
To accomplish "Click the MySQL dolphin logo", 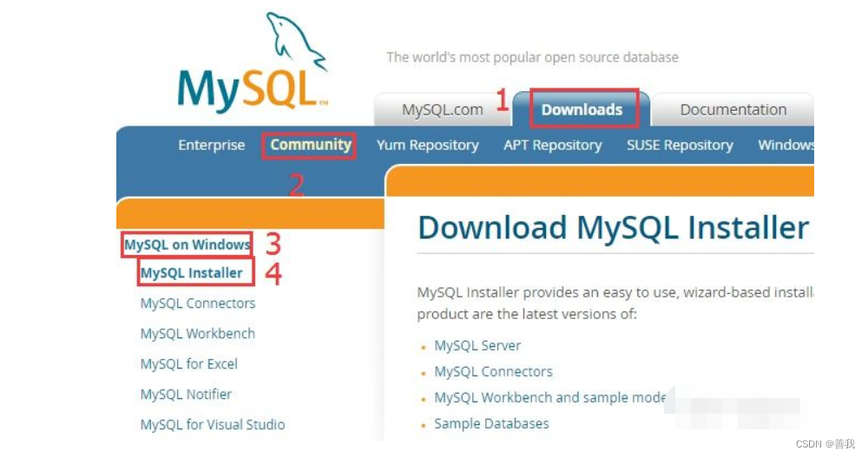I will 253,62.
